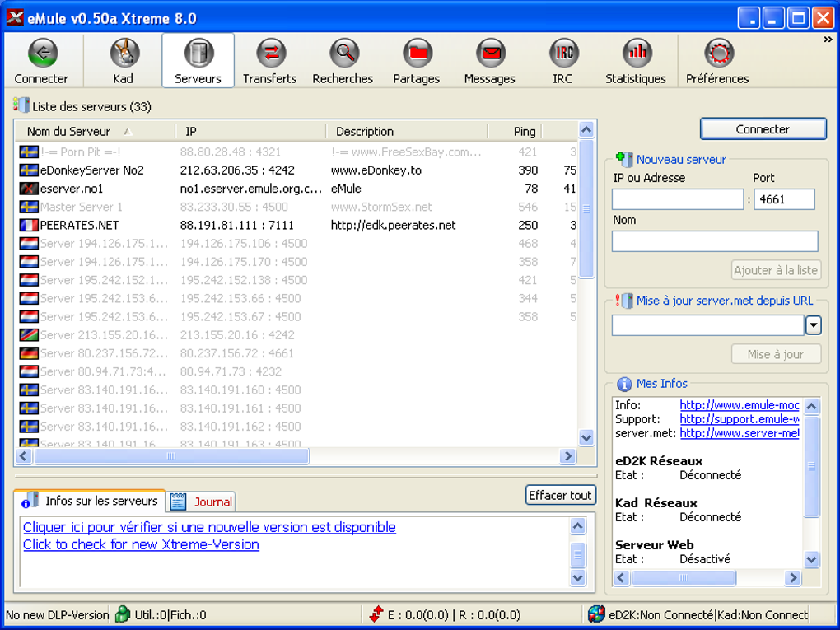Select the eserver.no1 server row
Screen dimensions: 840x630
(x=298, y=189)
